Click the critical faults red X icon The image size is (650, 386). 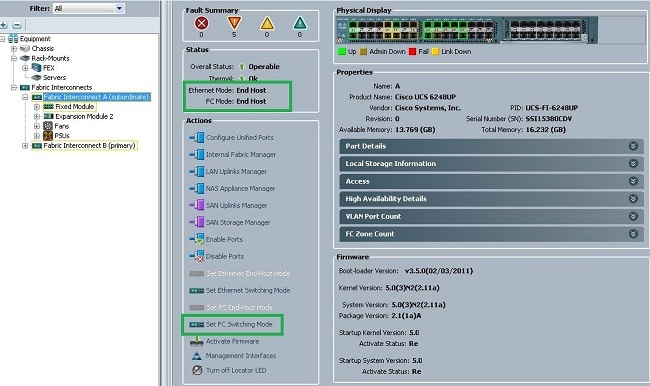[x=201, y=23]
